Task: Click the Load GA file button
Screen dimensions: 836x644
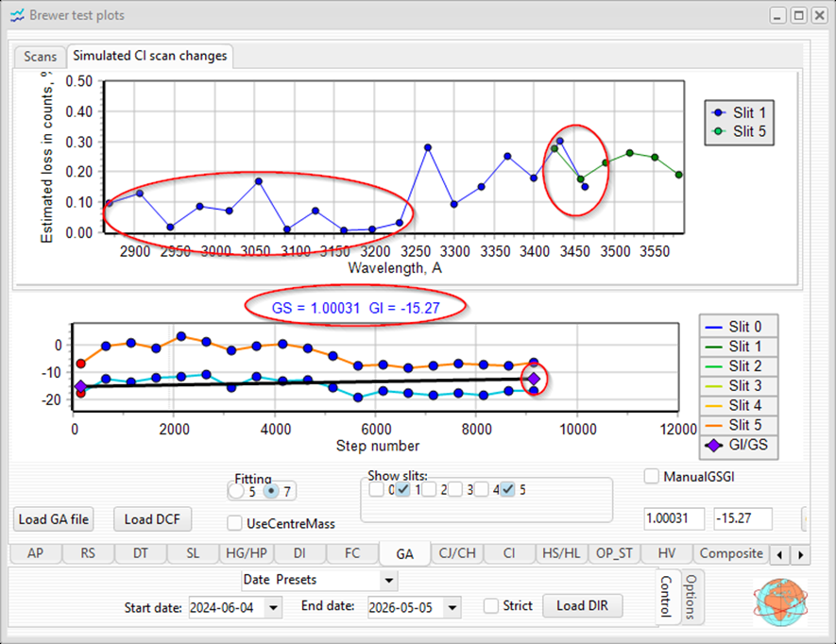Action: pyautogui.click(x=53, y=519)
